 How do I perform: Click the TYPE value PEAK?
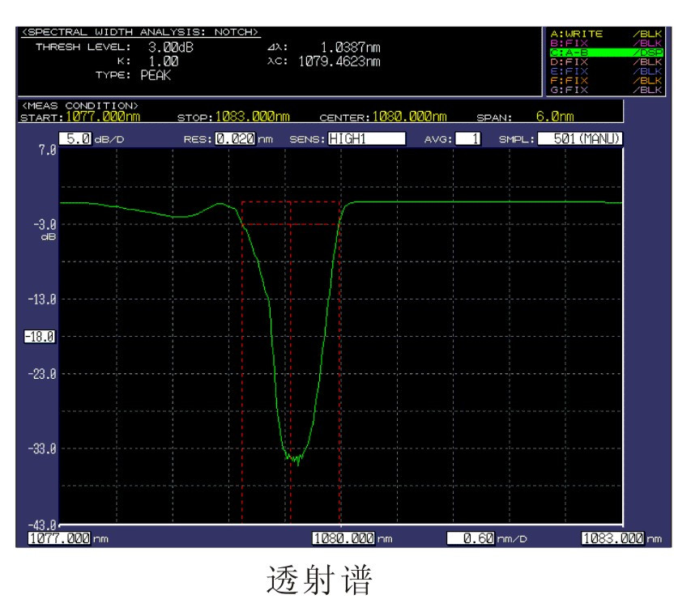156,75
